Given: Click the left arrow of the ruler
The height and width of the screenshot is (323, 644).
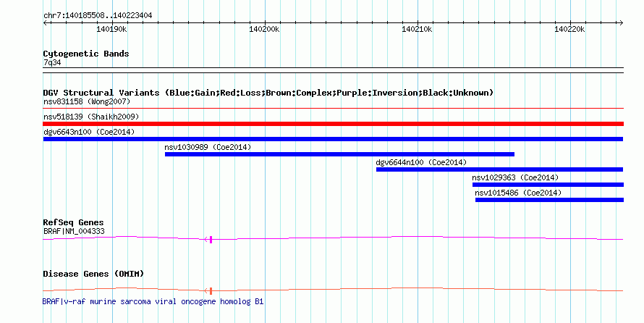Looking at the screenshot, I should (45, 22).
